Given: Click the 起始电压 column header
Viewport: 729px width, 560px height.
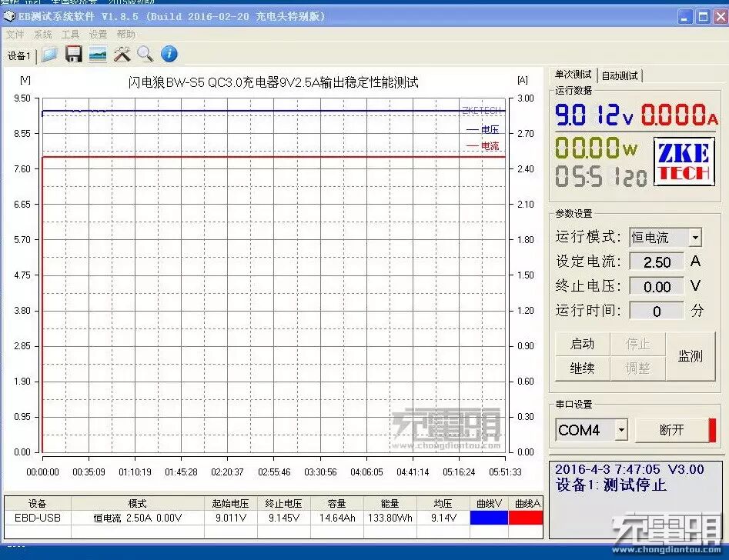Looking at the screenshot, I should (x=231, y=504).
